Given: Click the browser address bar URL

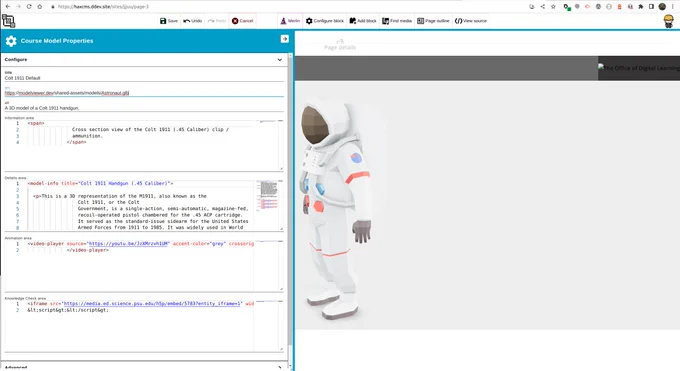Looking at the screenshot, I should click(x=103, y=7).
